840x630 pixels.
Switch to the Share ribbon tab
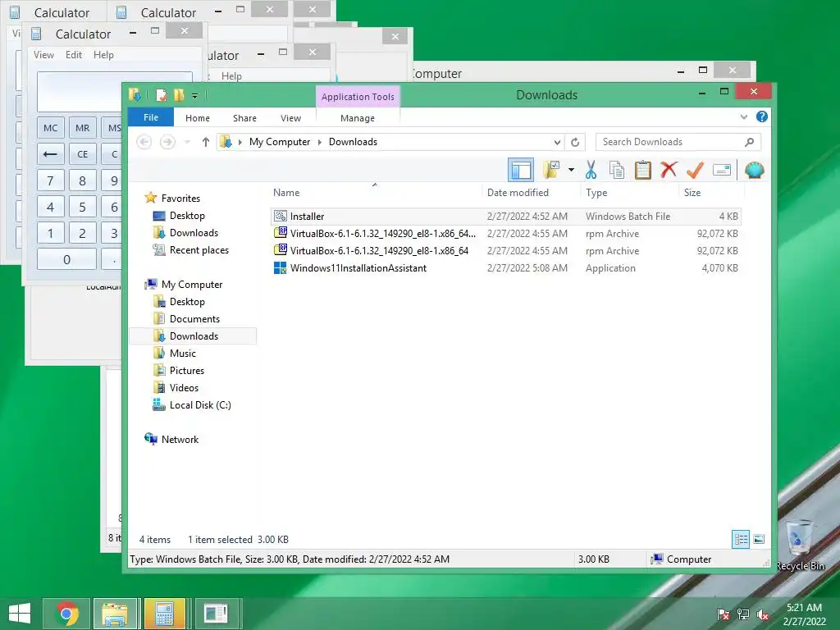244,118
